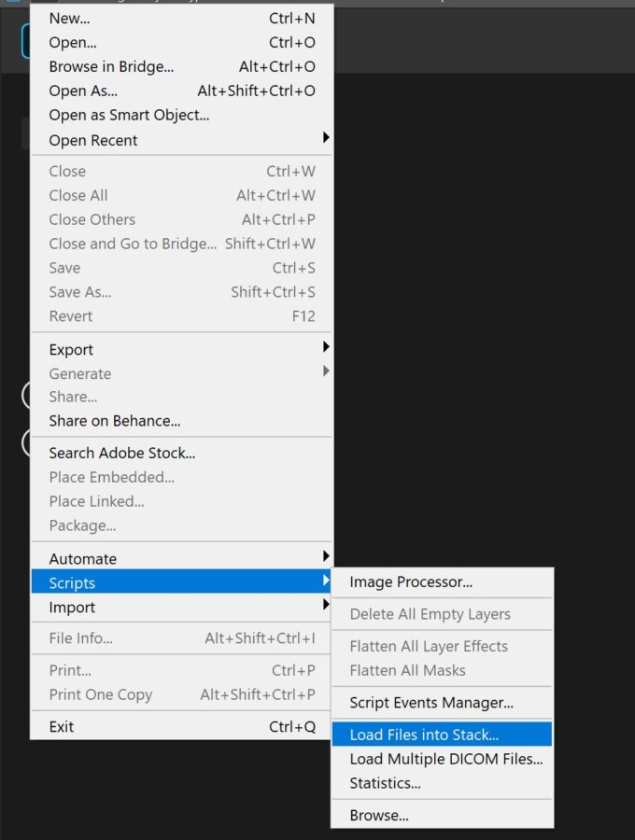635x840 pixels.
Task: Run the Statistics... script
Action: coord(442,783)
